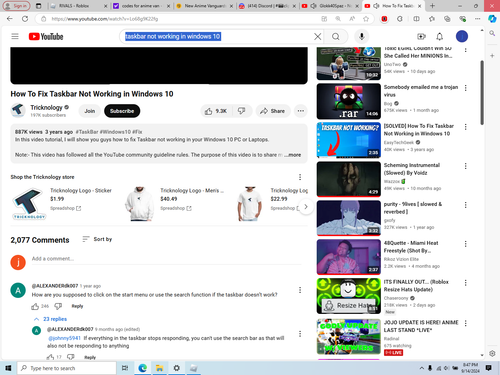Screen dimensions: 500x375
Task: Open options for Scheming Instrumental video
Action: [466, 166]
